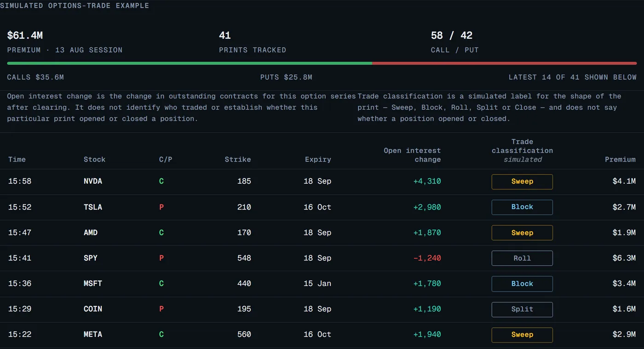644x349 pixels.
Task: Click the 58 / 42 call/put ratio
Action: point(452,35)
